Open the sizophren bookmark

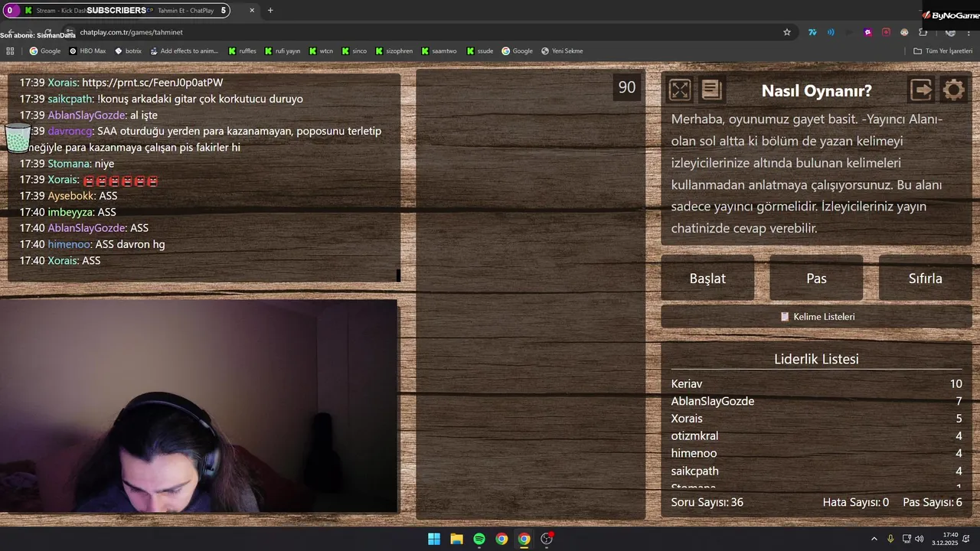[394, 51]
